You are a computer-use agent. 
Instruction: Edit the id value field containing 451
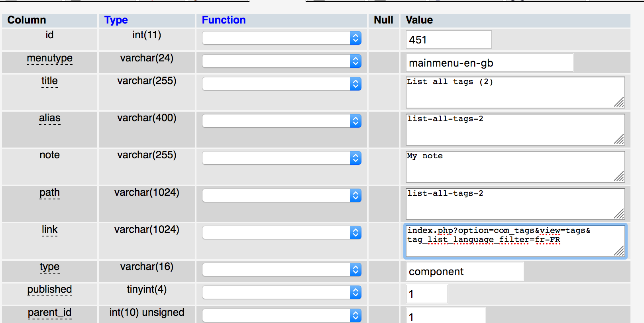(449, 40)
